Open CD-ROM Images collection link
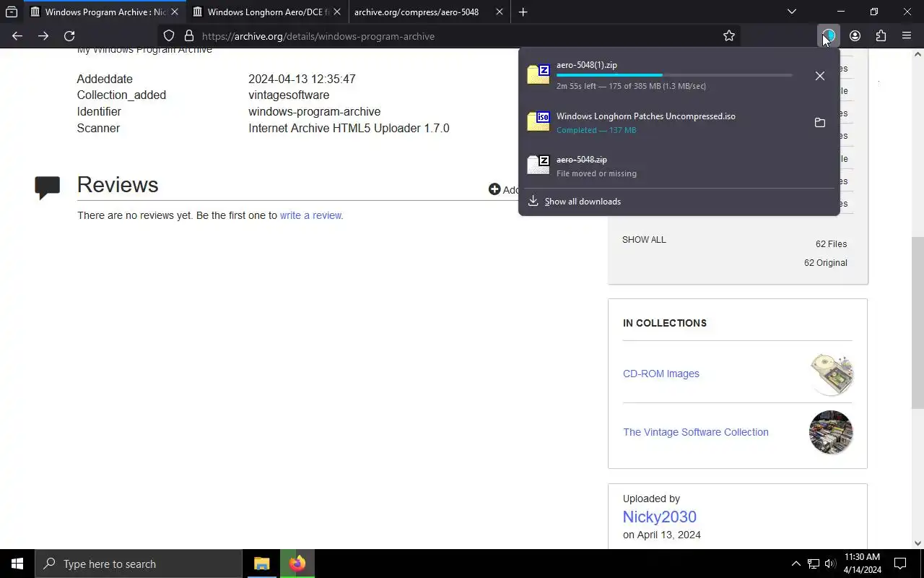Image resolution: width=924 pixels, height=578 pixels. (661, 374)
